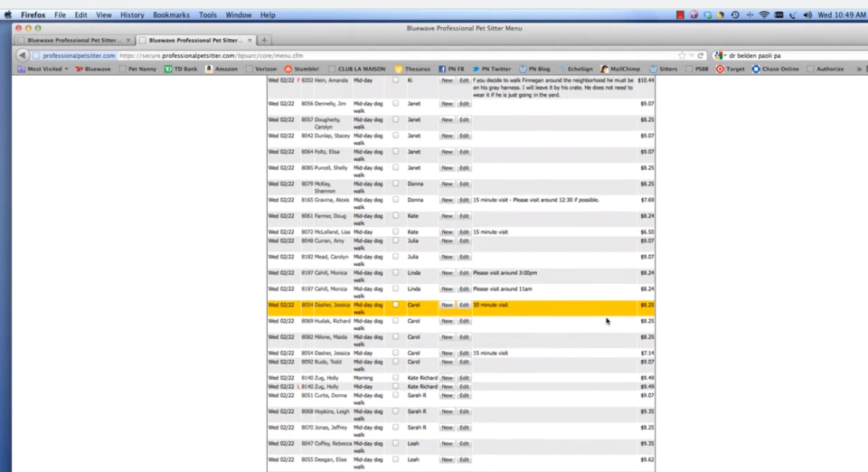Image resolution: width=868 pixels, height=472 pixels.
Task: Open the MailChimp bookmark
Action: pos(620,69)
